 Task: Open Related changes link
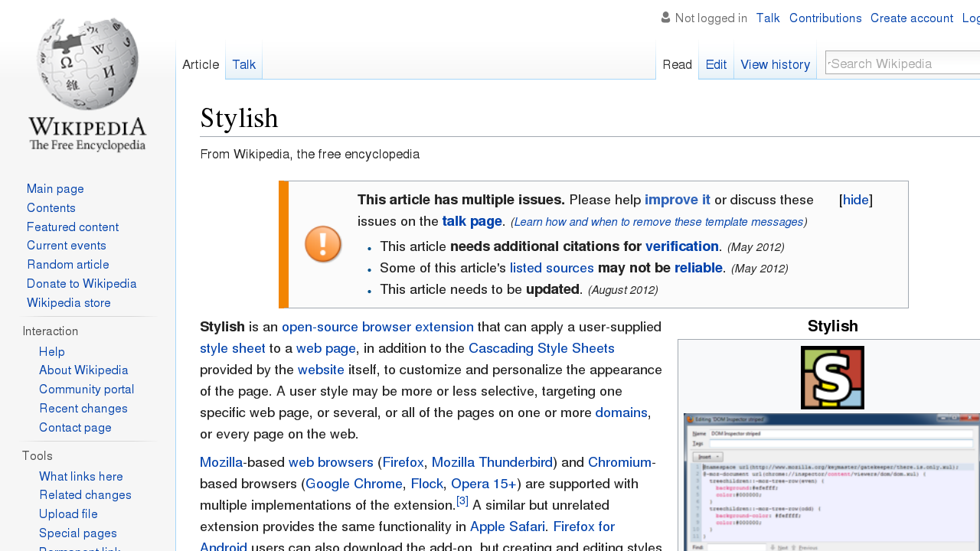coord(85,495)
